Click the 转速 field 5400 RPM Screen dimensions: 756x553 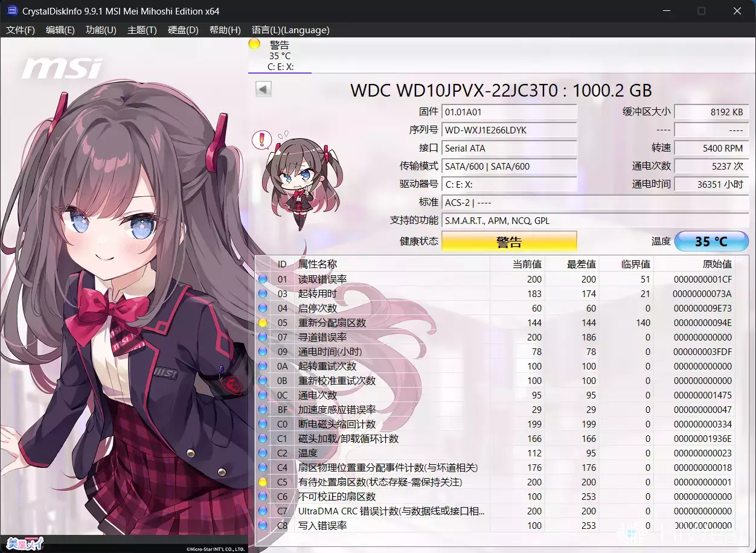click(x=711, y=148)
